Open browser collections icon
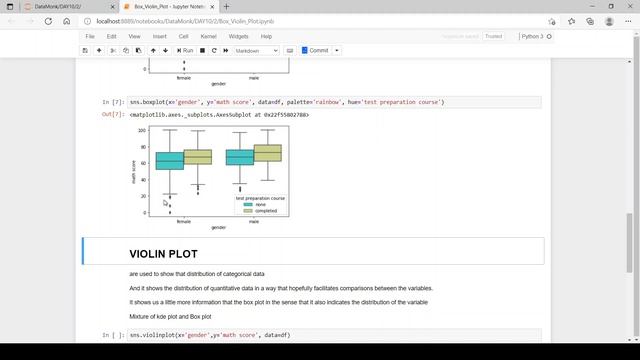This screenshot has height=360, width=640. click(590, 21)
